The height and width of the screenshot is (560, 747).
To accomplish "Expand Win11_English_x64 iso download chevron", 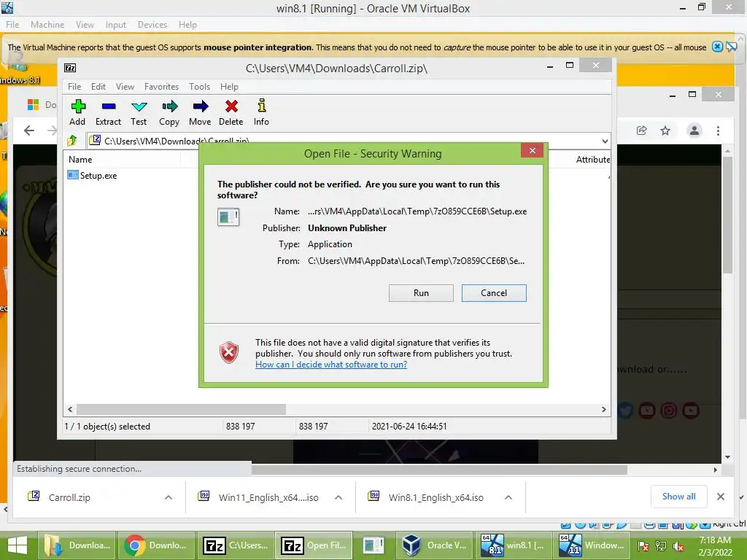I will click(338, 497).
